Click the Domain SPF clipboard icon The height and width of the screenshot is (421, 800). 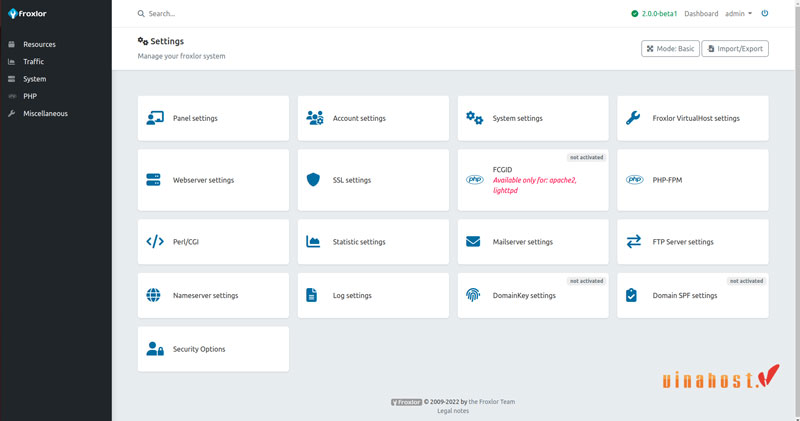631,295
